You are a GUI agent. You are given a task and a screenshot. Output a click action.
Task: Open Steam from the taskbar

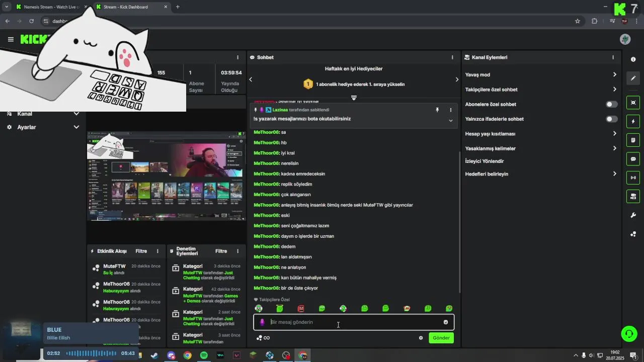(x=154, y=355)
